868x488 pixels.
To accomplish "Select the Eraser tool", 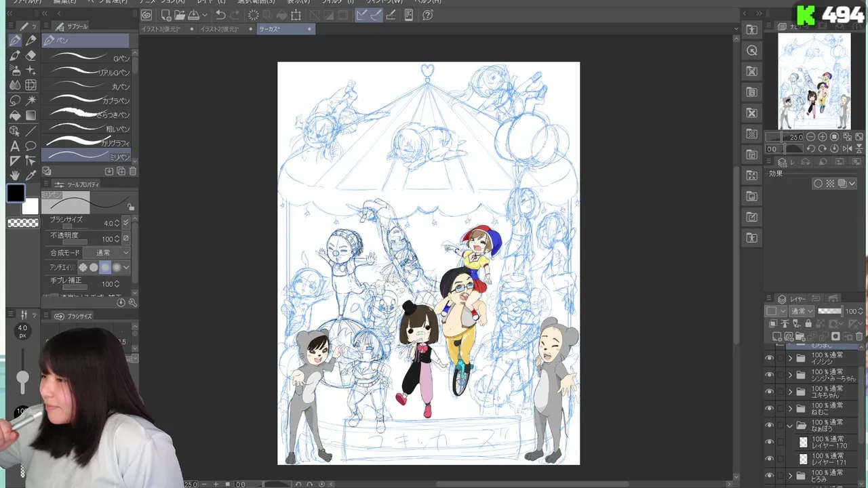I will (x=31, y=56).
